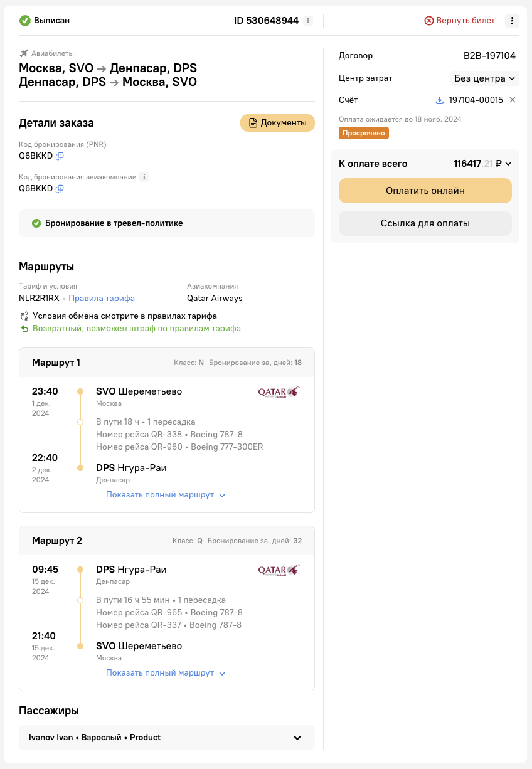
Task: Download invoice 197104-00015
Action: coord(440,100)
